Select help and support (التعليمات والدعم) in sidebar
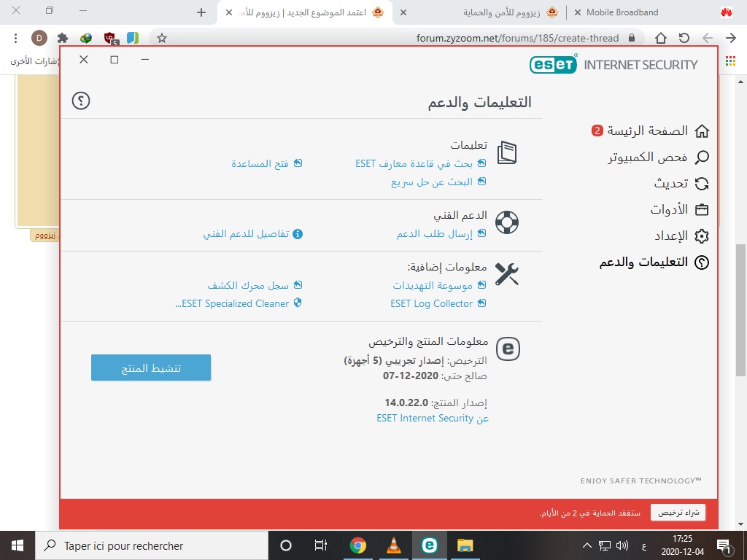Screen dimensions: 747x560 pos(654,262)
